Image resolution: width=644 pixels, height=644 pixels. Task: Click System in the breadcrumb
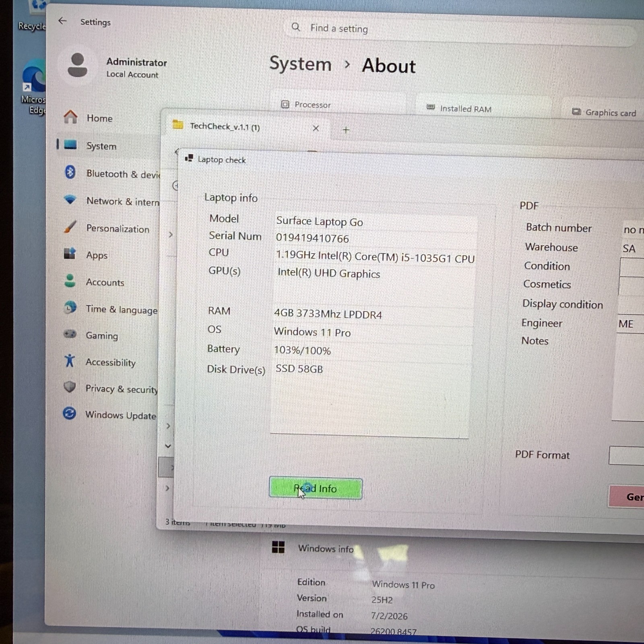tap(300, 64)
